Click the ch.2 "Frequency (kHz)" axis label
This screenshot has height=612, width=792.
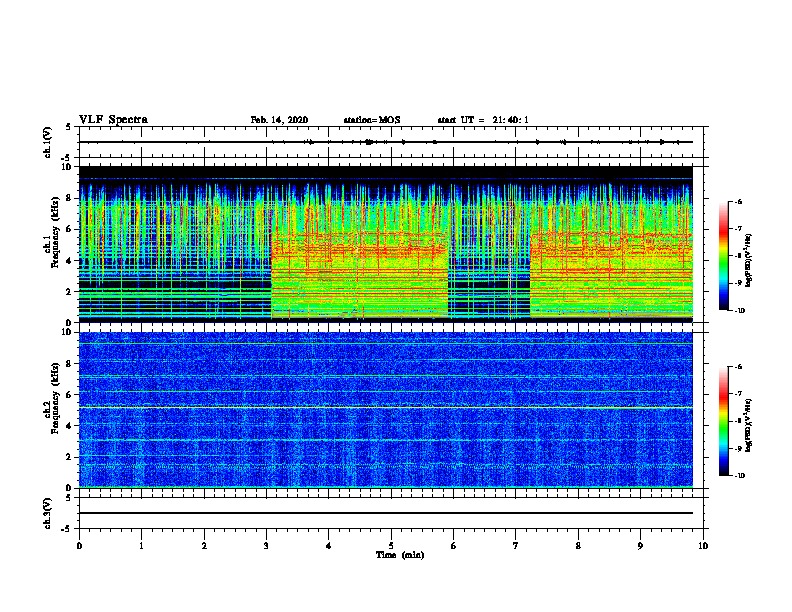(55, 398)
